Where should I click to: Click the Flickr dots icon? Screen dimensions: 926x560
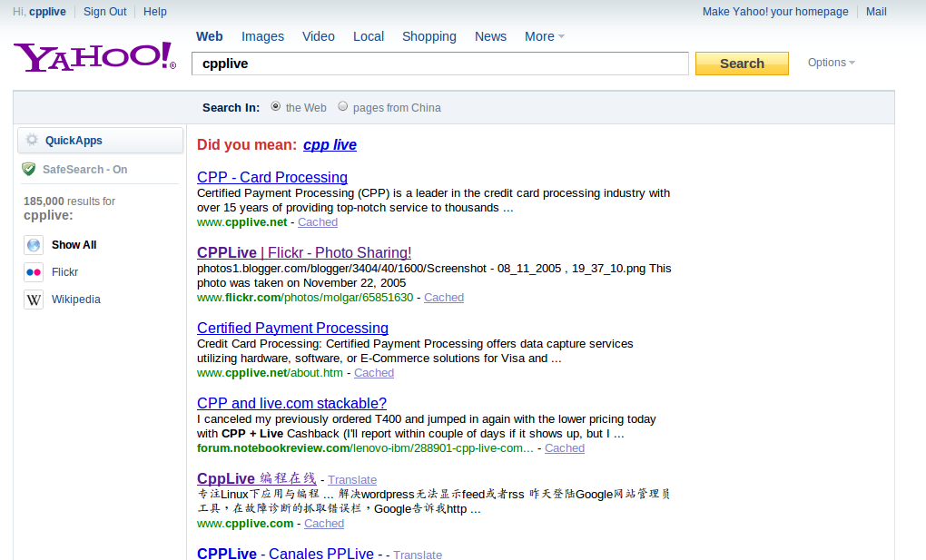pos(34,272)
